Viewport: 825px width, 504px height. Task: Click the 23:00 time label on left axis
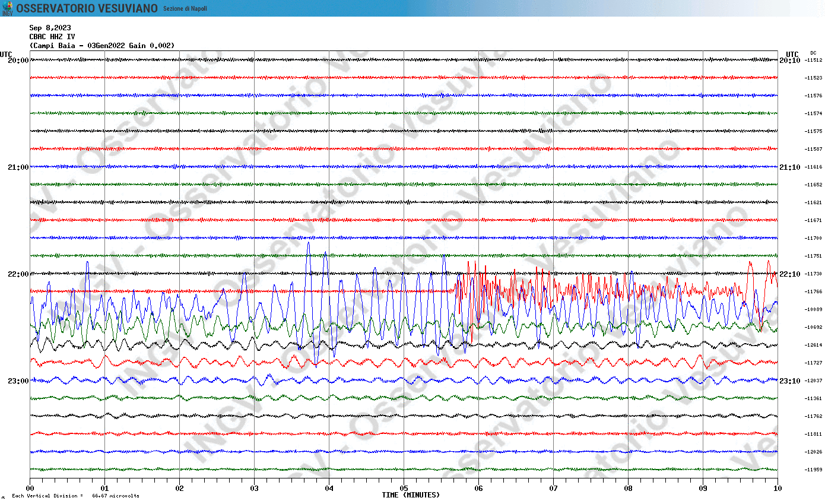(x=18, y=381)
